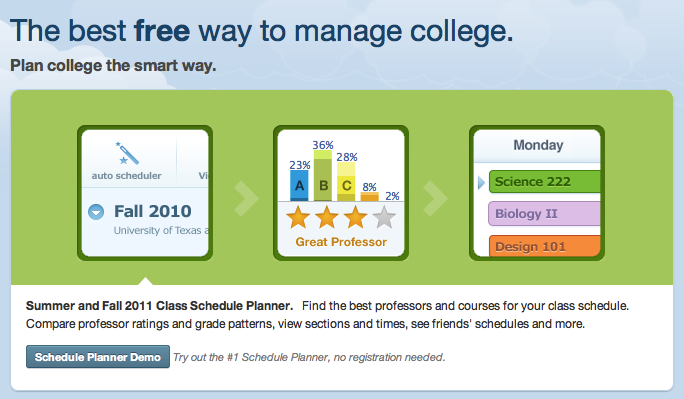
Task: Click the Great Professor label
Action: [x=341, y=242]
